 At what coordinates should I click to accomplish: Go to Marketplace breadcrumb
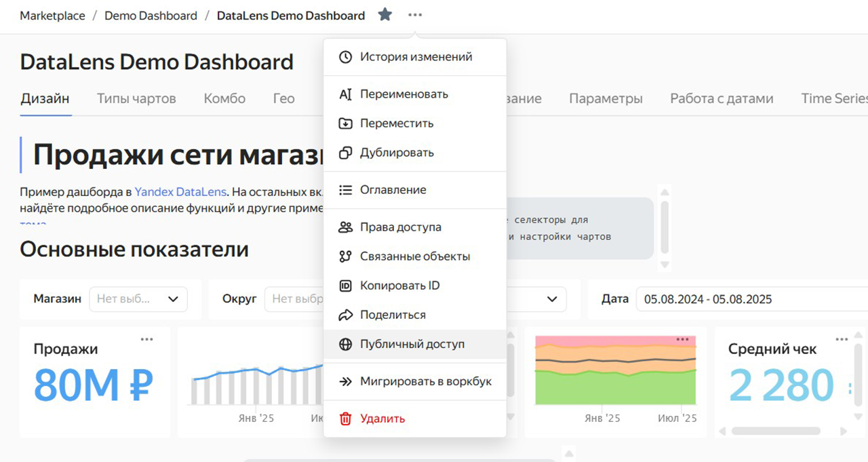click(x=52, y=15)
